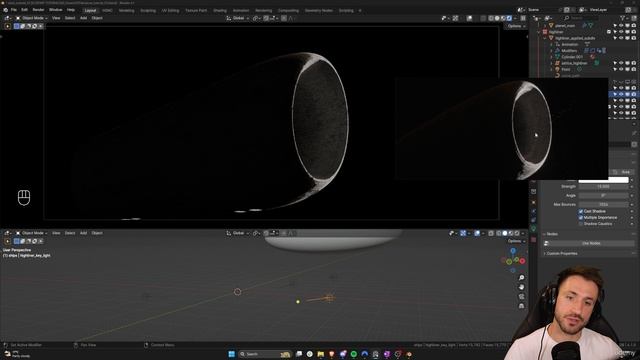The image size is (640, 360).
Task: Open the Window menu
Action: (x=56, y=10)
